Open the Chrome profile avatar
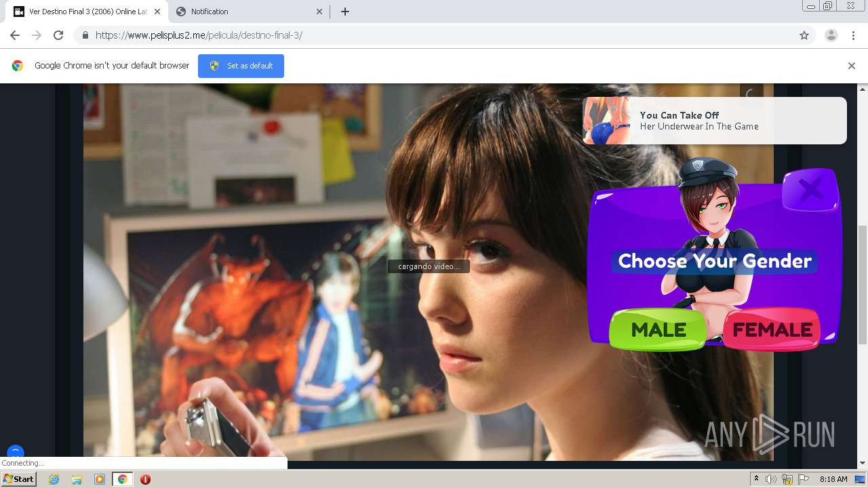 [831, 35]
